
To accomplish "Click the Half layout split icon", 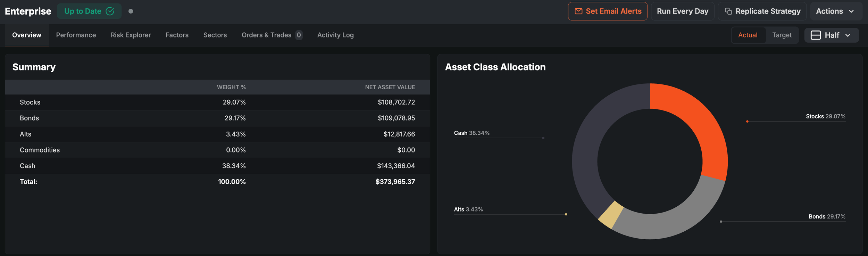I will (x=816, y=35).
